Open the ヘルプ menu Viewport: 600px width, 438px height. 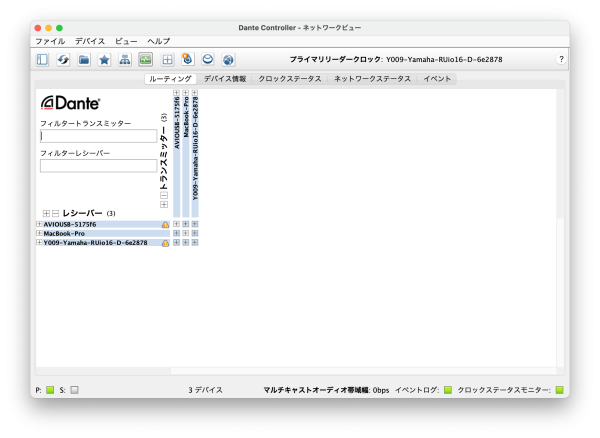158,41
